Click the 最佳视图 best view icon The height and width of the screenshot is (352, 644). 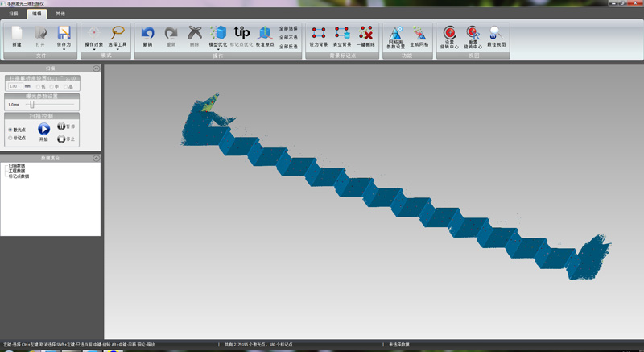coord(496,34)
